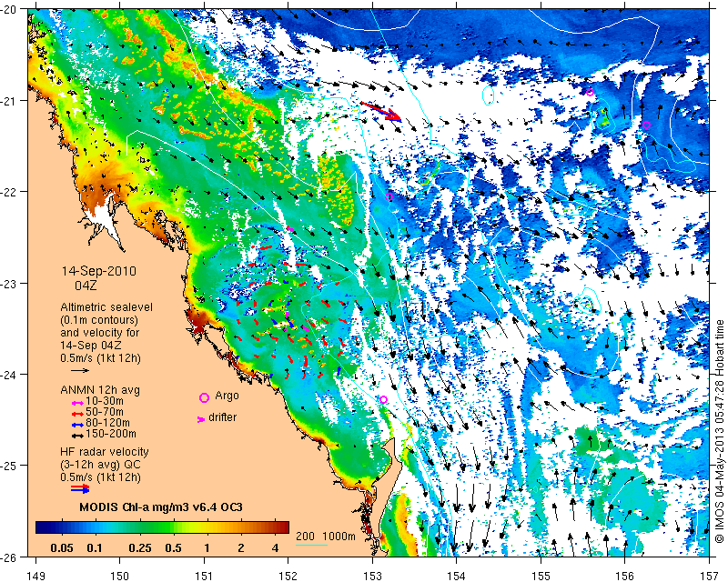Click the date label 14-Sep-2010
The image size is (728, 582).
tap(99, 271)
